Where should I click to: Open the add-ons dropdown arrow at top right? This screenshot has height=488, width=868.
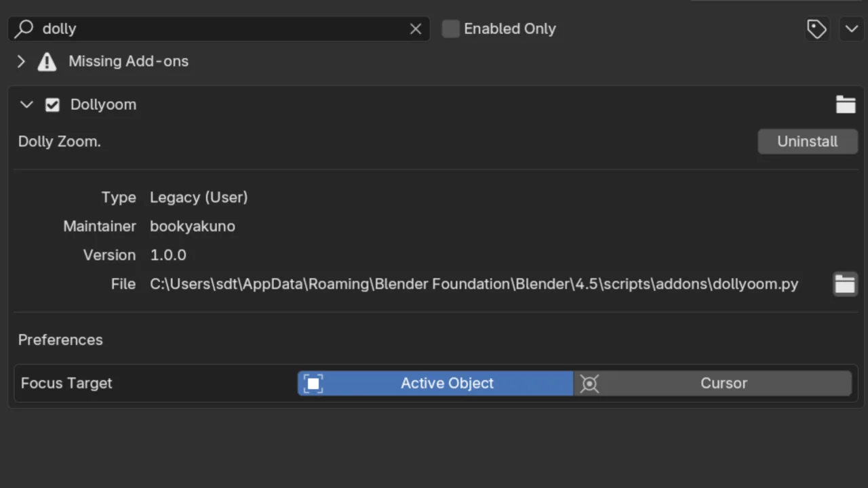pyautogui.click(x=850, y=28)
